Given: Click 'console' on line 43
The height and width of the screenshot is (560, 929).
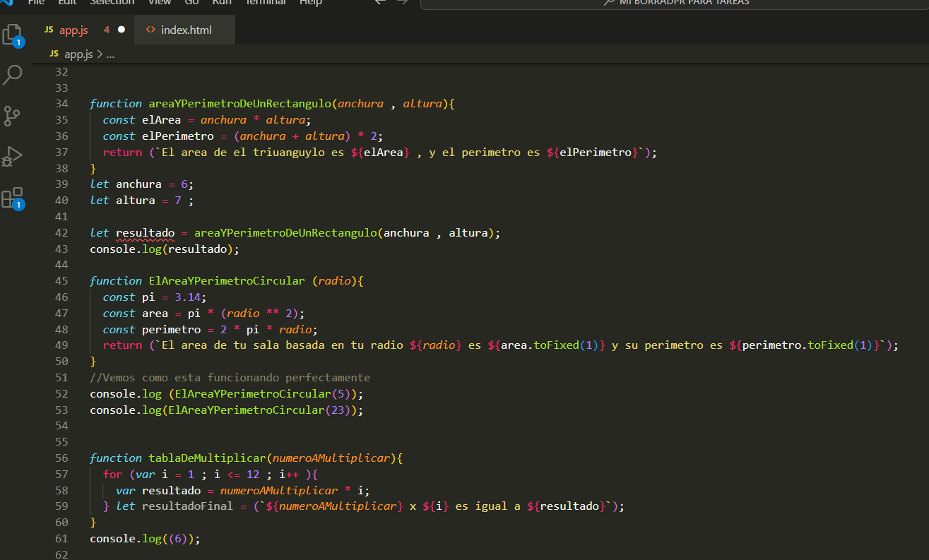Looking at the screenshot, I should (x=112, y=249).
